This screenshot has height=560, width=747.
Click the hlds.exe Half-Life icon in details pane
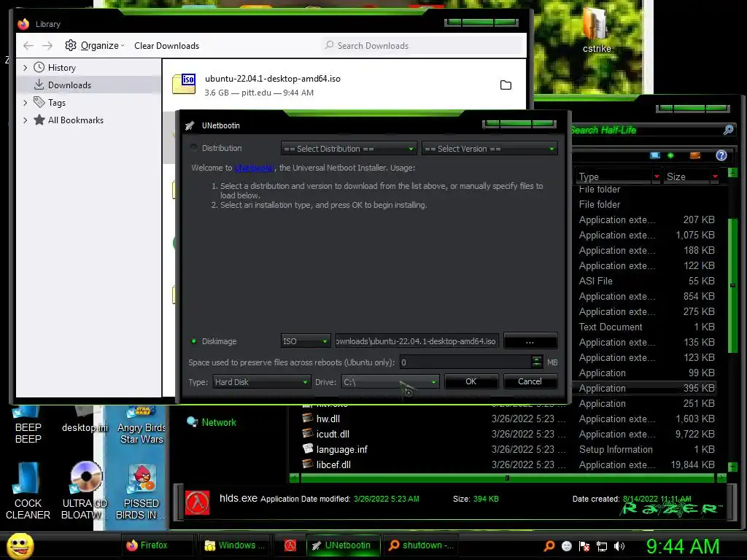(197, 503)
